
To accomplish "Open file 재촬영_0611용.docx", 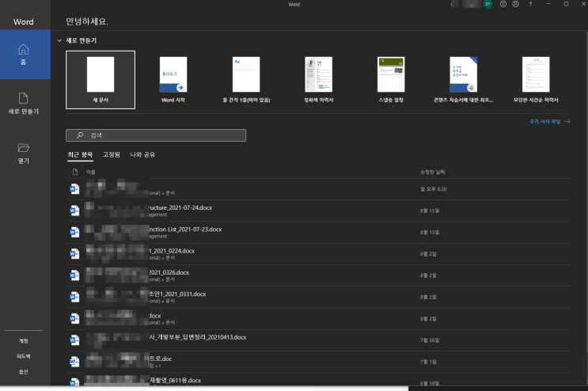I will coord(318,379).
